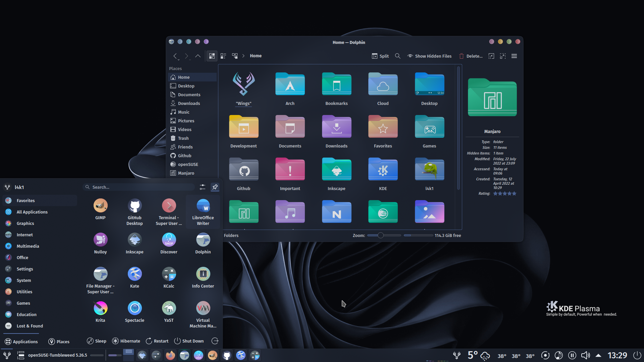
Task: Click the five-star rating in info panel
Action: pos(504,193)
